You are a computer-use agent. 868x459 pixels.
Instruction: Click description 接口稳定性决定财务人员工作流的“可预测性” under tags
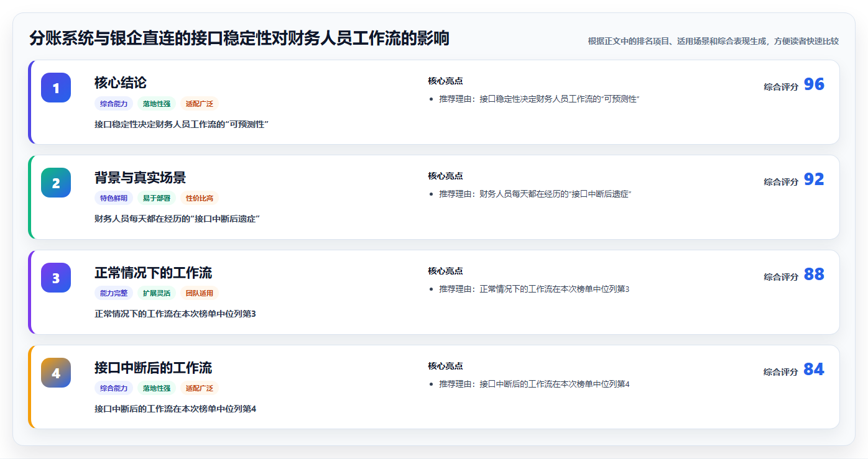pyautogui.click(x=181, y=124)
